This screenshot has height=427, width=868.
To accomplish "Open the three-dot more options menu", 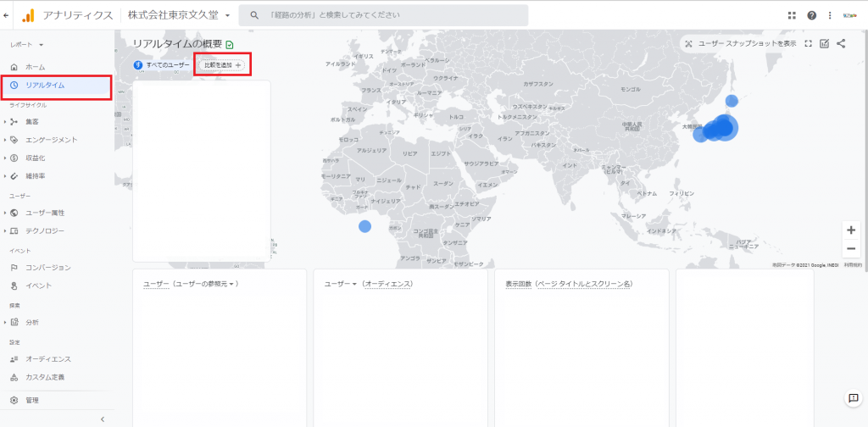I will pyautogui.click(x=830, y=15).
